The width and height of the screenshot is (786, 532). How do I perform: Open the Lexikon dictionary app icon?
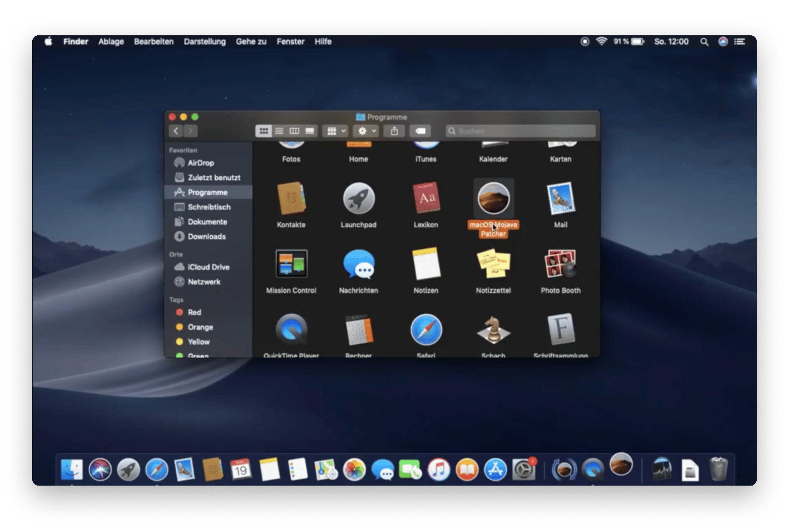tap(426, 198)
